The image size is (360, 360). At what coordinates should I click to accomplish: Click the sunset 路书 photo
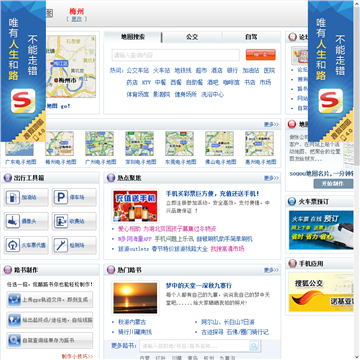click(135, 298)
